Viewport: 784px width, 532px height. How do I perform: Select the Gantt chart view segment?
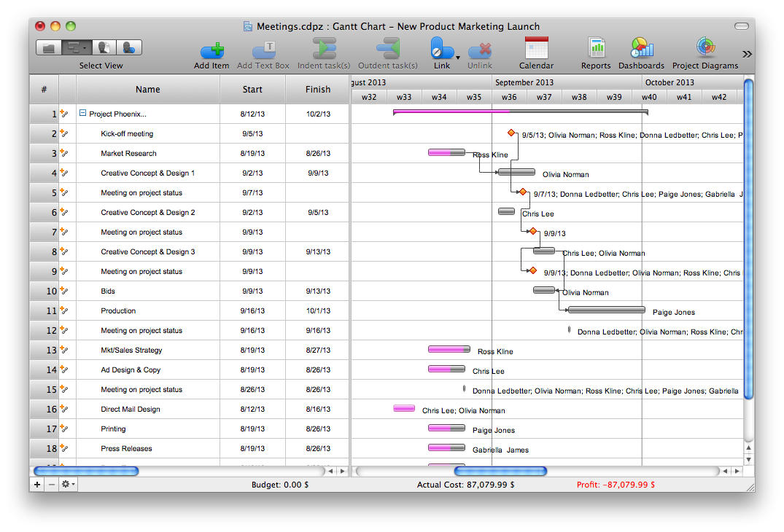click(75, 48)
